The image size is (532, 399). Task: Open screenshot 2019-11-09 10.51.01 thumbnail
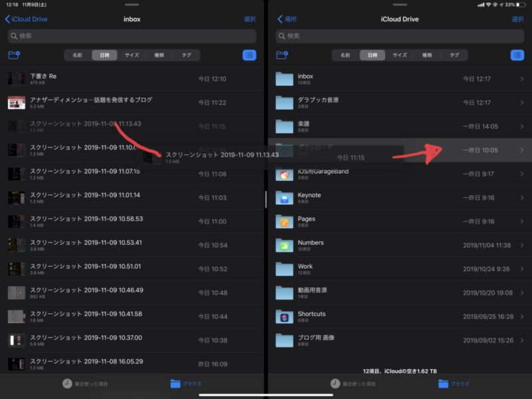click(16, 269)
